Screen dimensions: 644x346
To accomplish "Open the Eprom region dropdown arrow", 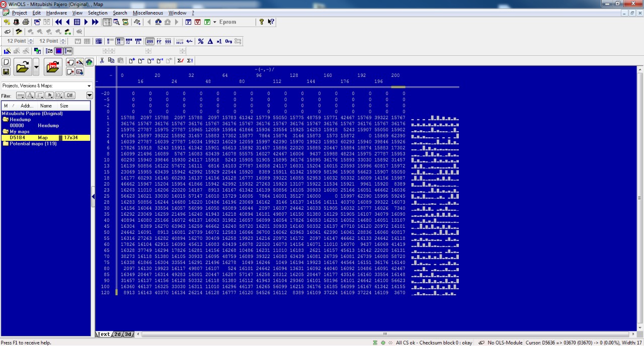I will [x=215, y=22].
